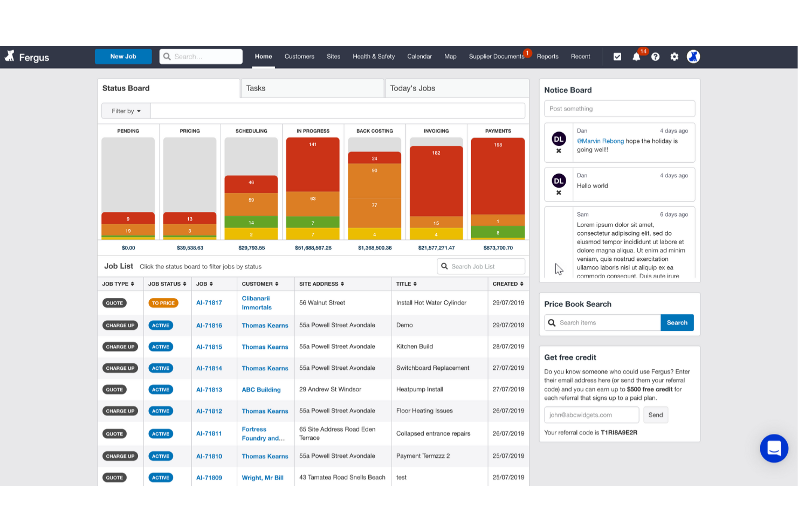Viewport: 798px width, 532px height.
Task: Sort jobs by CREATED date
Action: click(507, 284)
